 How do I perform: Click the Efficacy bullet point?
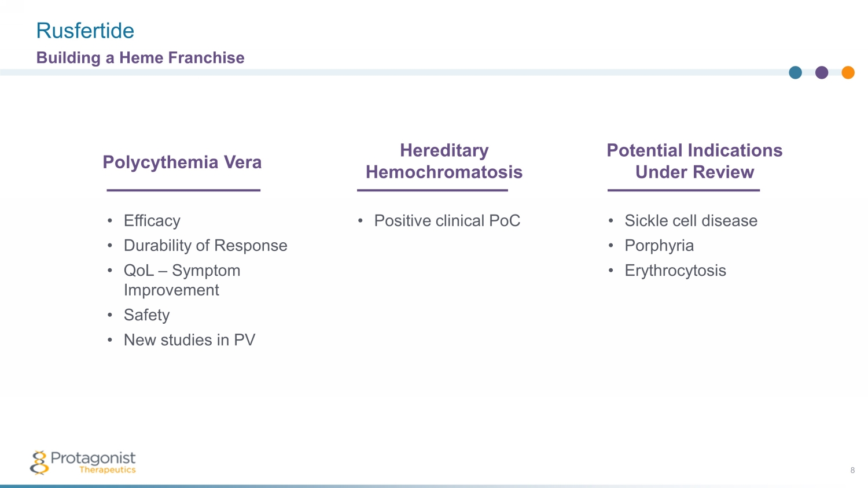click(x=152, y=221)
